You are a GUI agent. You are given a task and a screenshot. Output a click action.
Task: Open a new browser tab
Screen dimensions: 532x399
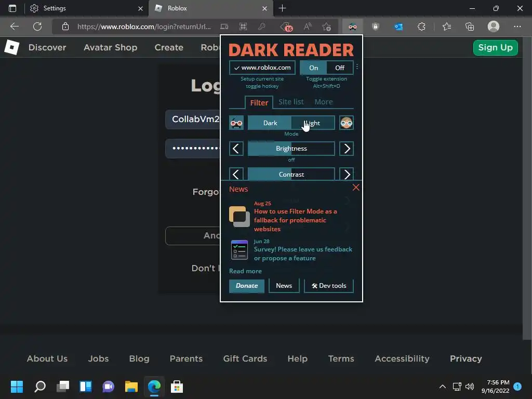(x=282, y=8)
